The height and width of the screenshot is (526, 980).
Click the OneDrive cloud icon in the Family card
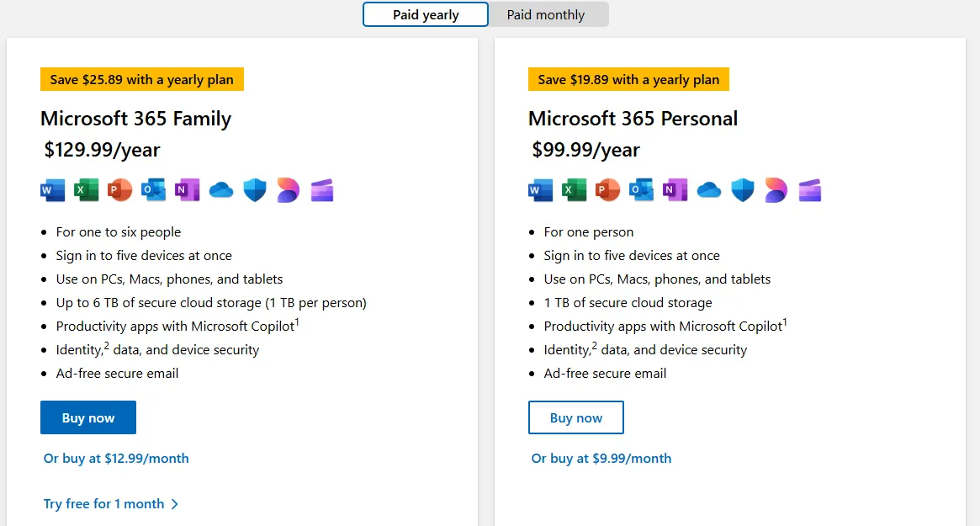[x=220, y=190]
